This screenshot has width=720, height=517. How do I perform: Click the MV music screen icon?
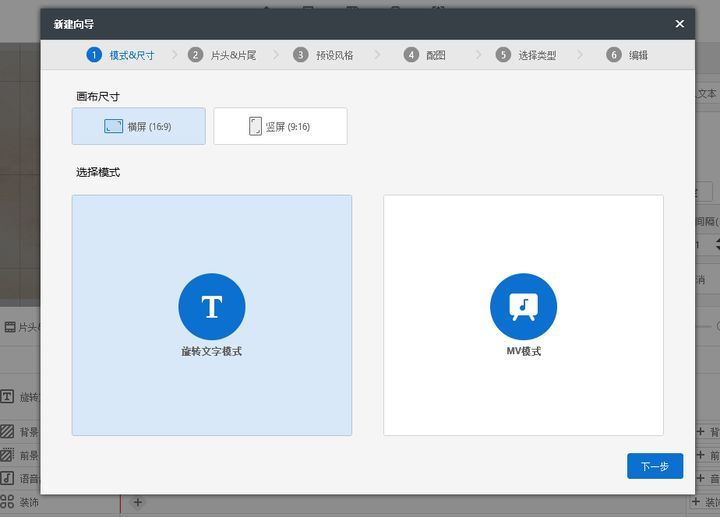coord(523,307)
